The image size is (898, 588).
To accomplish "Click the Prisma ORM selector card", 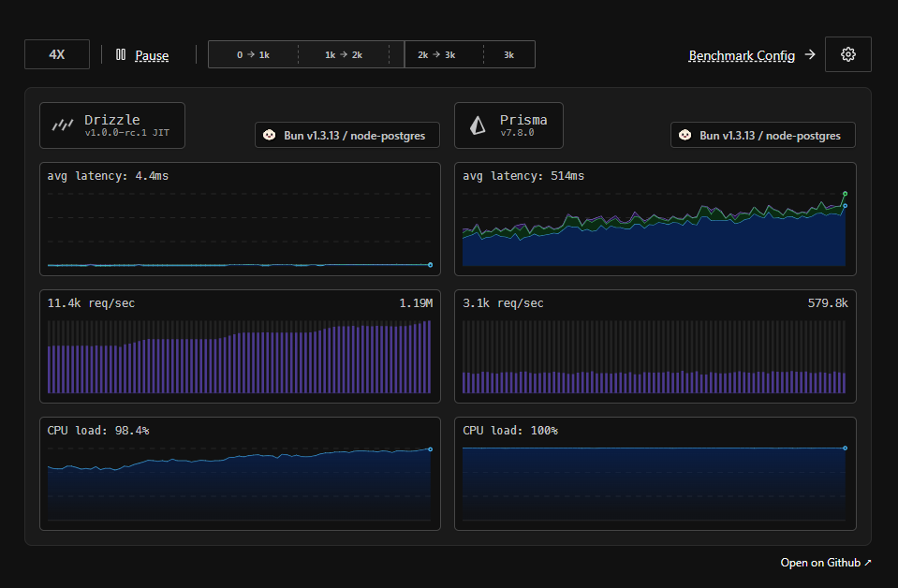I will pos(508,125).
